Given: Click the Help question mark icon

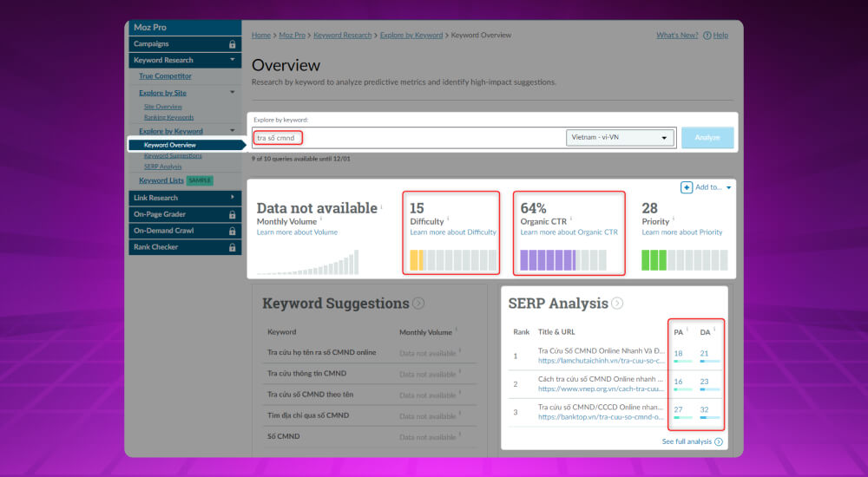Looking at the screenshot, I should tap(707, 36).
